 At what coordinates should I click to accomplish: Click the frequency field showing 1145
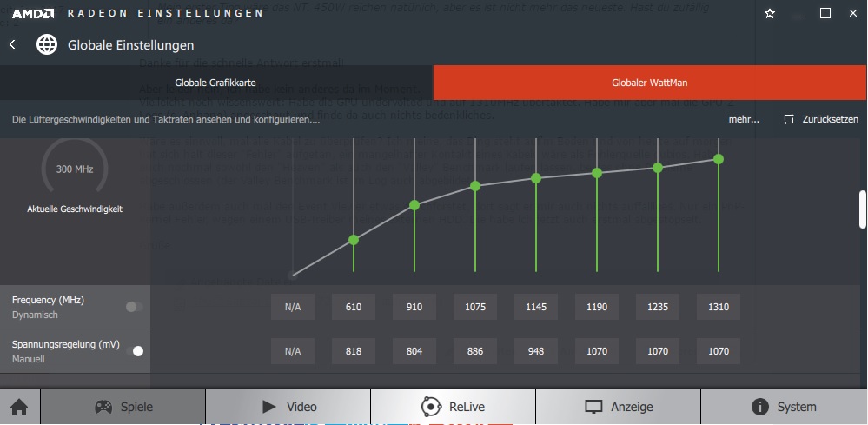[536, 307]
